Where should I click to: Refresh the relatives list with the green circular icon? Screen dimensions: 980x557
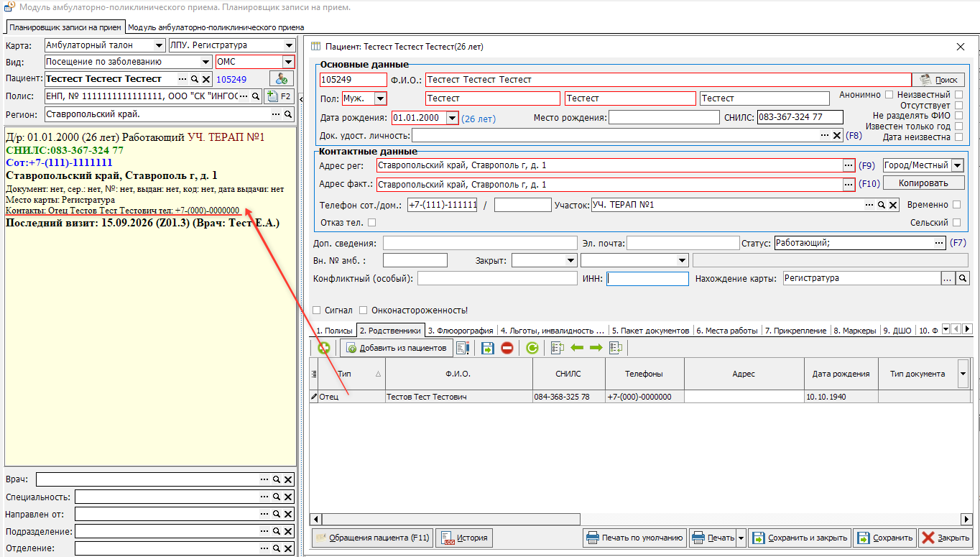pos(532,348)
